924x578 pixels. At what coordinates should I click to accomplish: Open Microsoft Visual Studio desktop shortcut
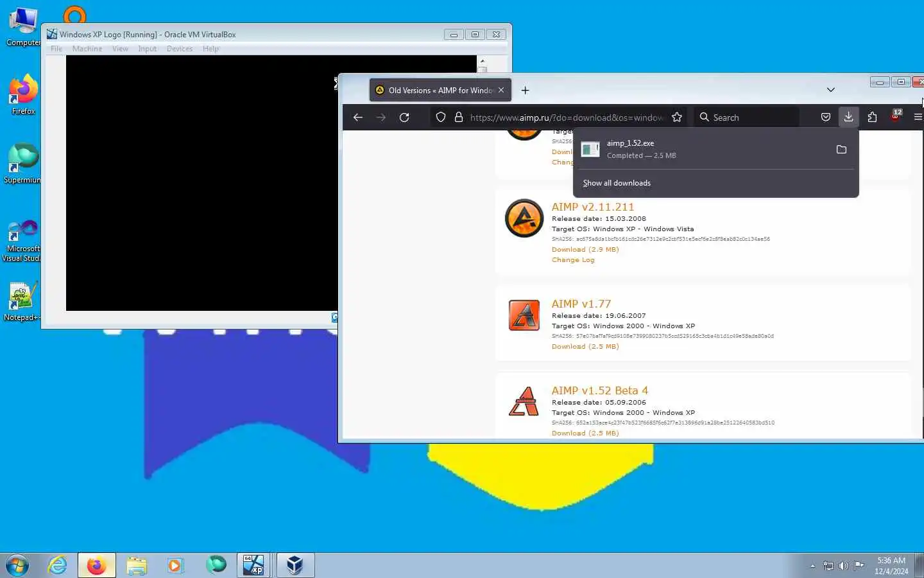tap(23, 239)
